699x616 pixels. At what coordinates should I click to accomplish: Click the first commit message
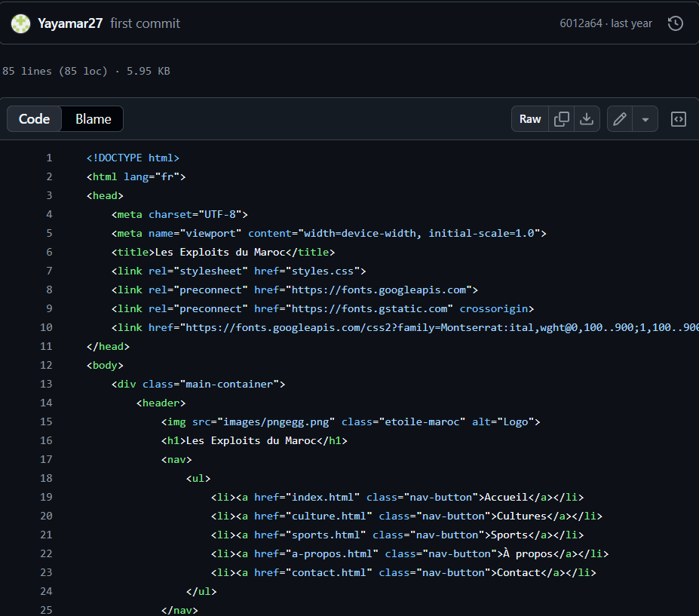coord(145,23)
